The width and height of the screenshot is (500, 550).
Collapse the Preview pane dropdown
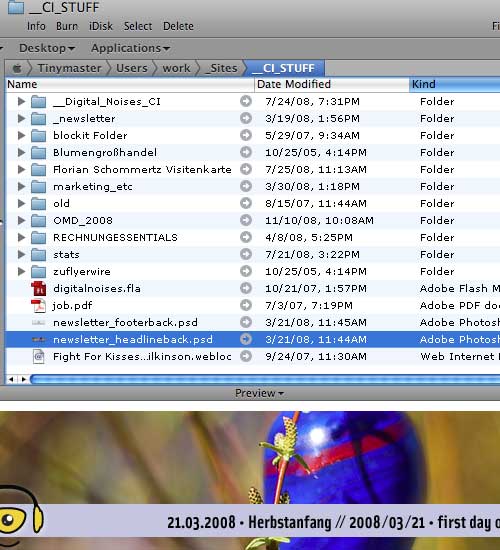pos(259,393)
